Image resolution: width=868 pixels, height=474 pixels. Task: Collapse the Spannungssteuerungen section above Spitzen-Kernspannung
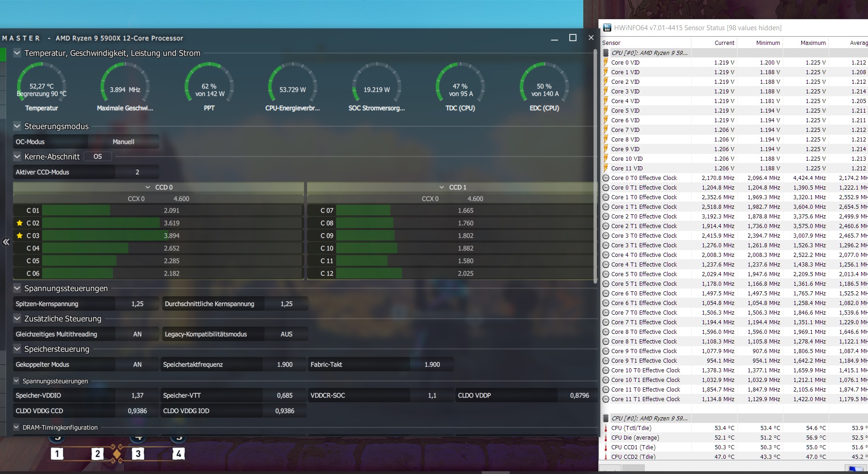17,288
